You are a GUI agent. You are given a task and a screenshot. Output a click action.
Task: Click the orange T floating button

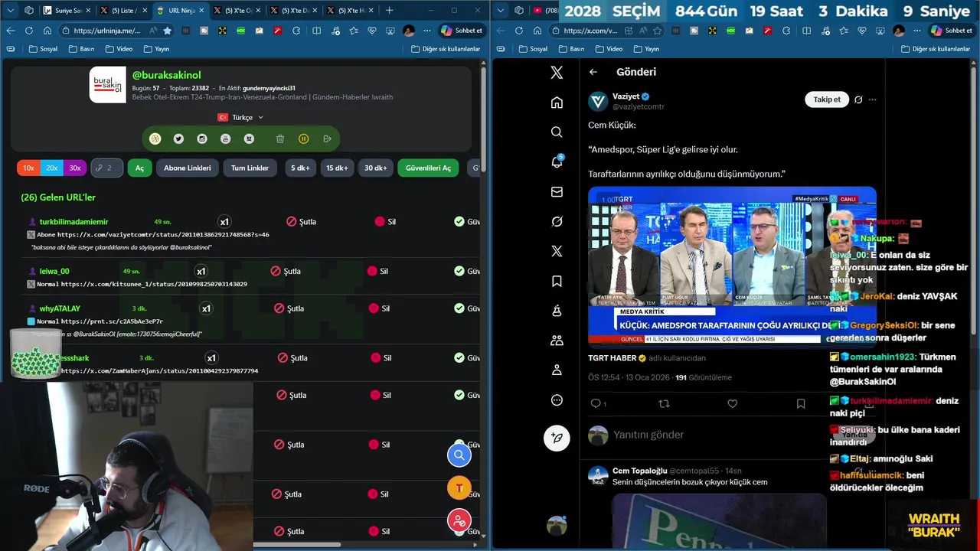coord(459,487)
